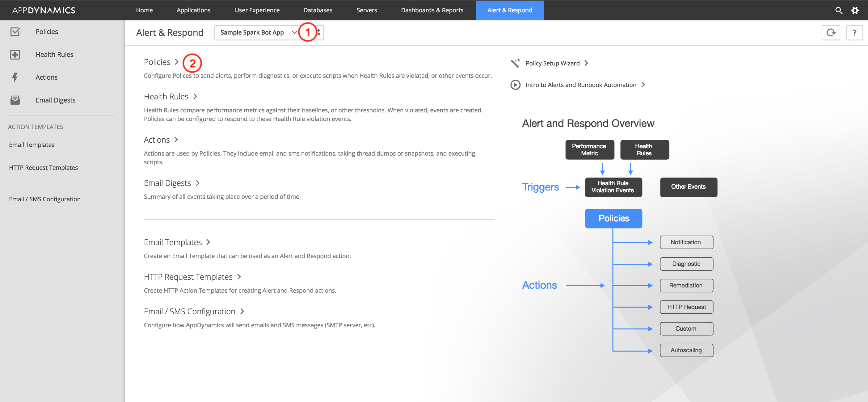Expand the Health Rules section chevron

(x=195, y=97)
